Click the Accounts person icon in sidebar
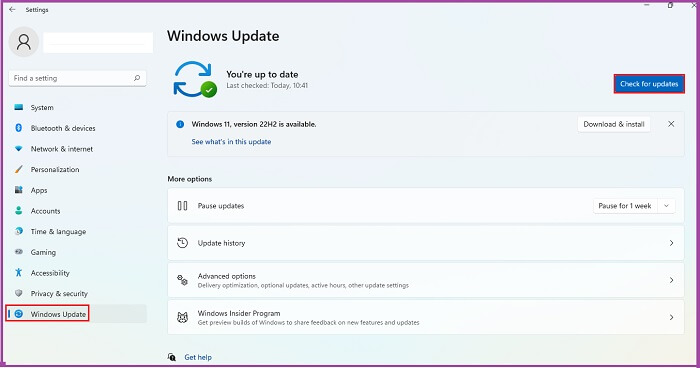Viewport: 700px width, 368px height. pos(18,210)
